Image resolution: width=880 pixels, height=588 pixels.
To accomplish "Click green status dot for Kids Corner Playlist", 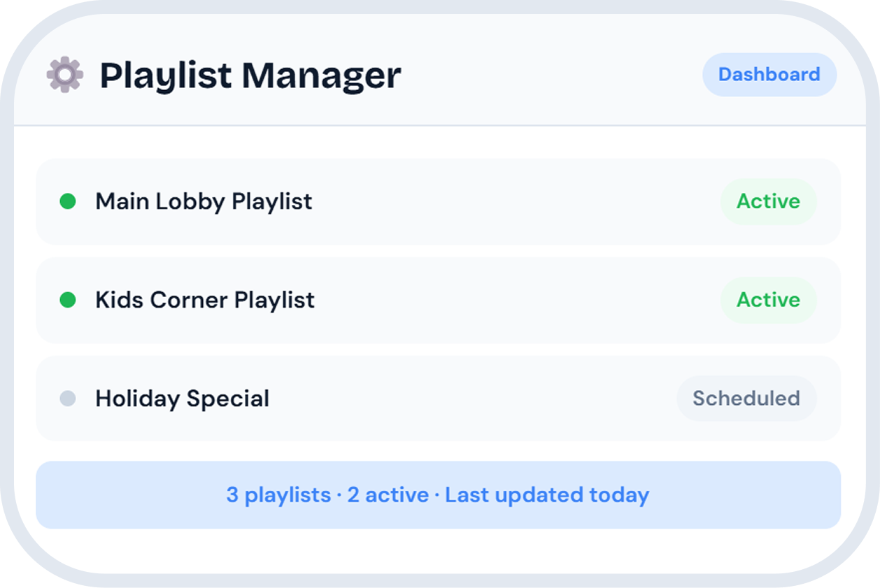I will click(68, 301).
